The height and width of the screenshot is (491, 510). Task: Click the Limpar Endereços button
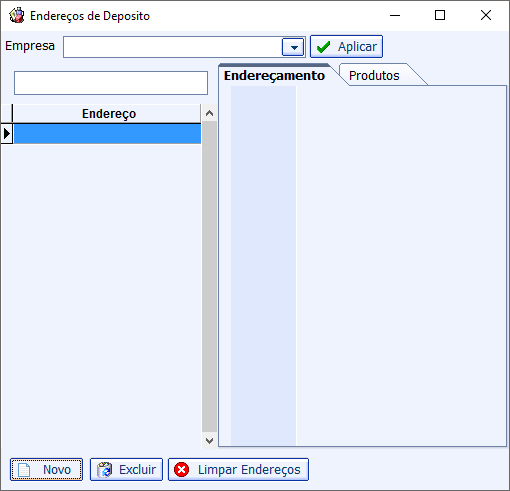(x=238, y=470)
